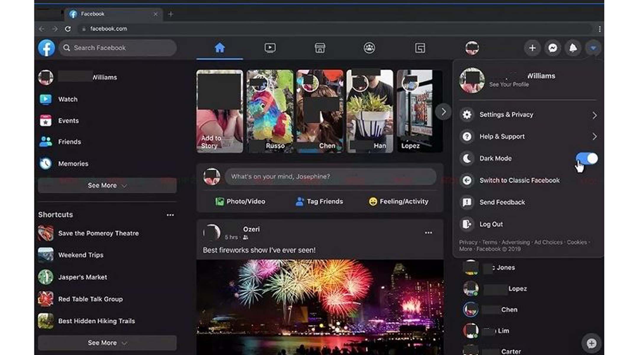Open the Watch video tab icon
The image size is (644, 355).
[270, 48]
